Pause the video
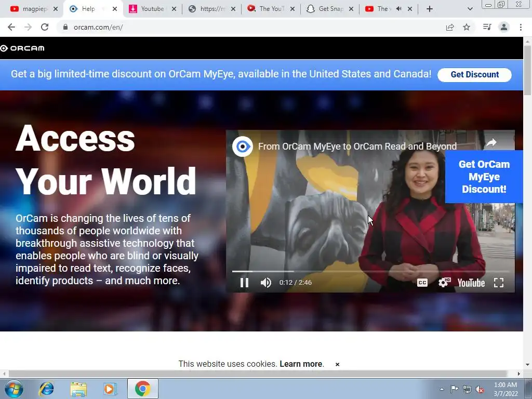This screenshot has width=532, height=399. click(x=244, y=283)
